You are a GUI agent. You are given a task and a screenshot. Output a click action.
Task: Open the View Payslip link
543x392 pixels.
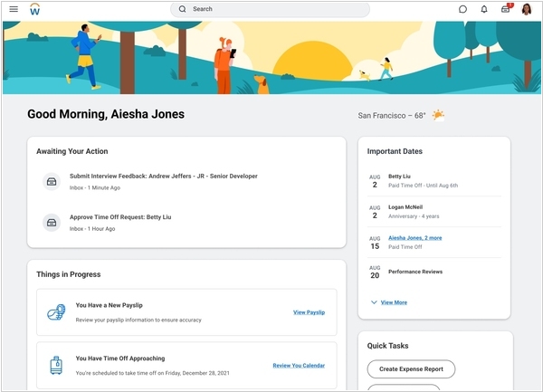tap(309, 312)
